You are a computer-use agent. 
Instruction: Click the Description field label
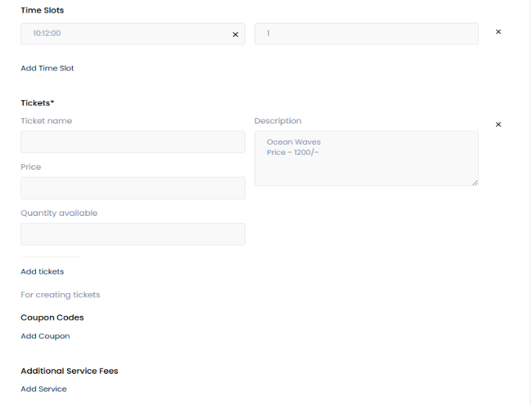[278, 121]
